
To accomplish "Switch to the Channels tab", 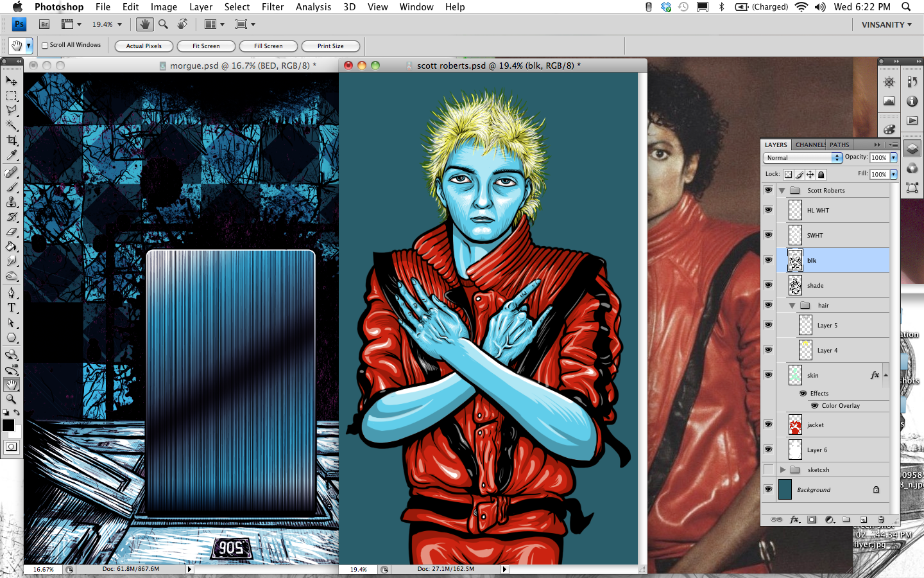I will point(810,145).
